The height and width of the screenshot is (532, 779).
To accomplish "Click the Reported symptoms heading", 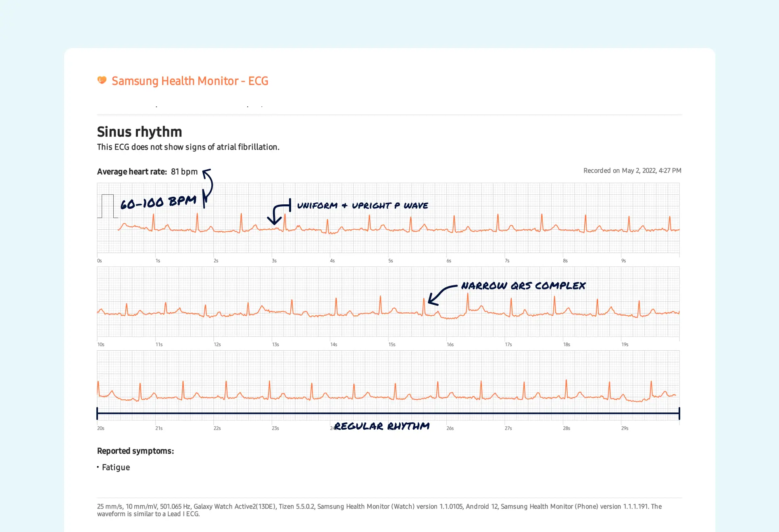I will tap(135, 451).
